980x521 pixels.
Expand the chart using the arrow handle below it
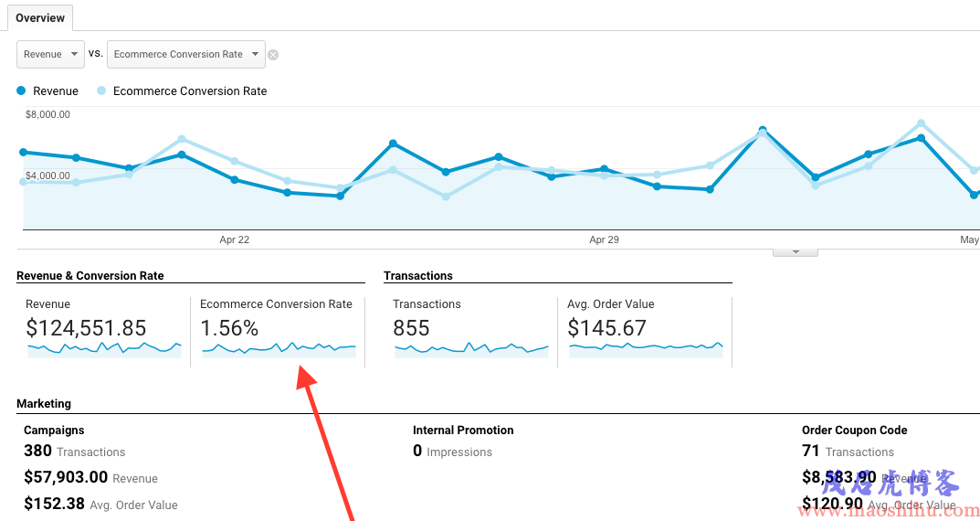coord(796,252)
